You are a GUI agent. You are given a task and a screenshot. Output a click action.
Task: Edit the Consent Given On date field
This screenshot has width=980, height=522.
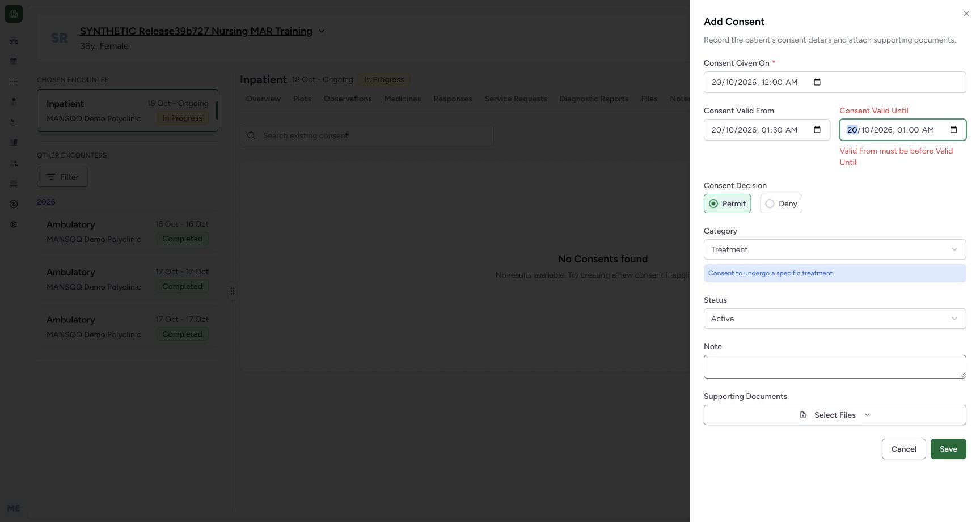click(x=835, y=82)
